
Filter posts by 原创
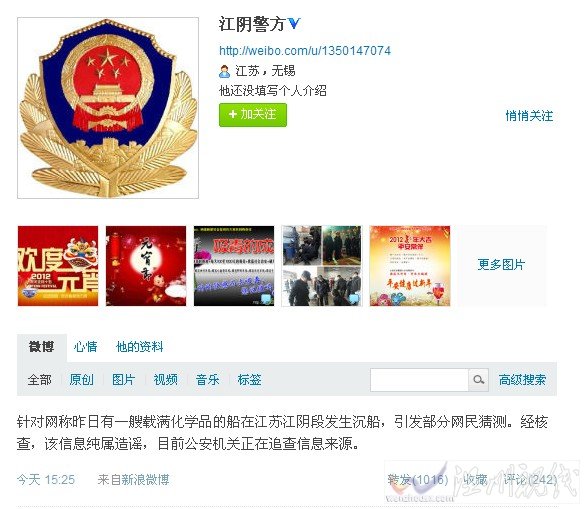(x=81, y=380)
